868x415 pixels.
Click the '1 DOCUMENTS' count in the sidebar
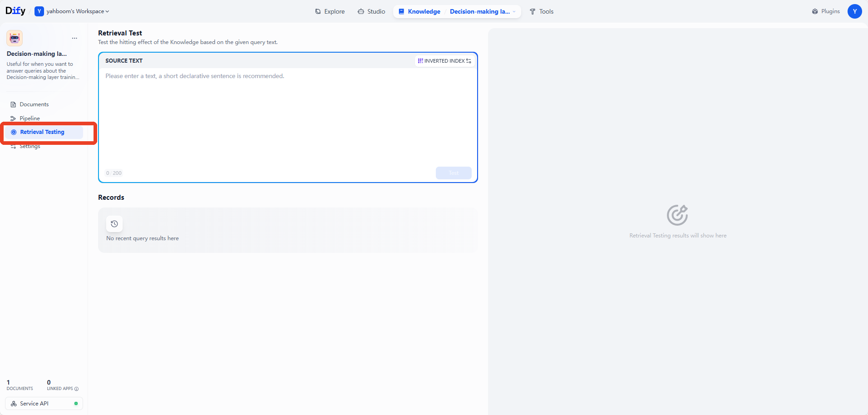20,385
